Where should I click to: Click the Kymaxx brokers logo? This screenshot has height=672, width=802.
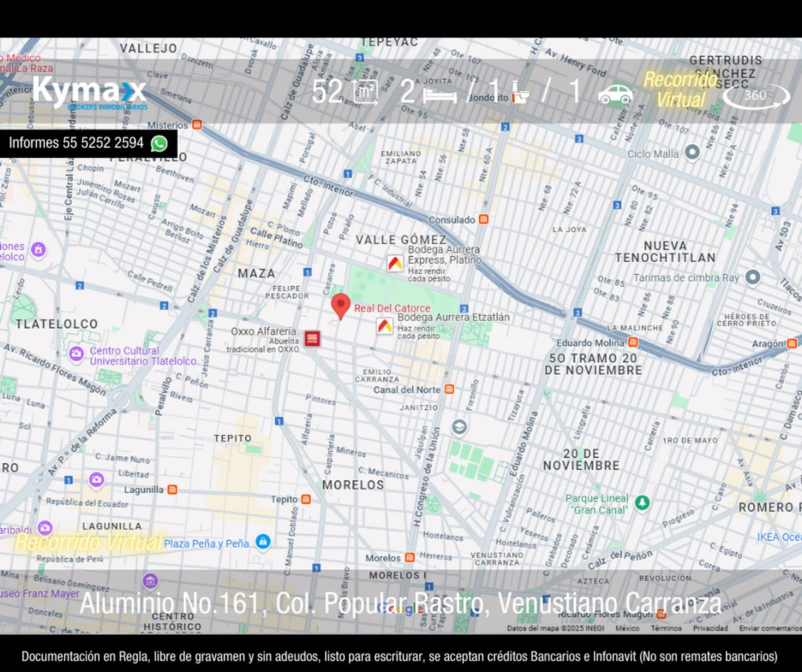tap(89, 92)
